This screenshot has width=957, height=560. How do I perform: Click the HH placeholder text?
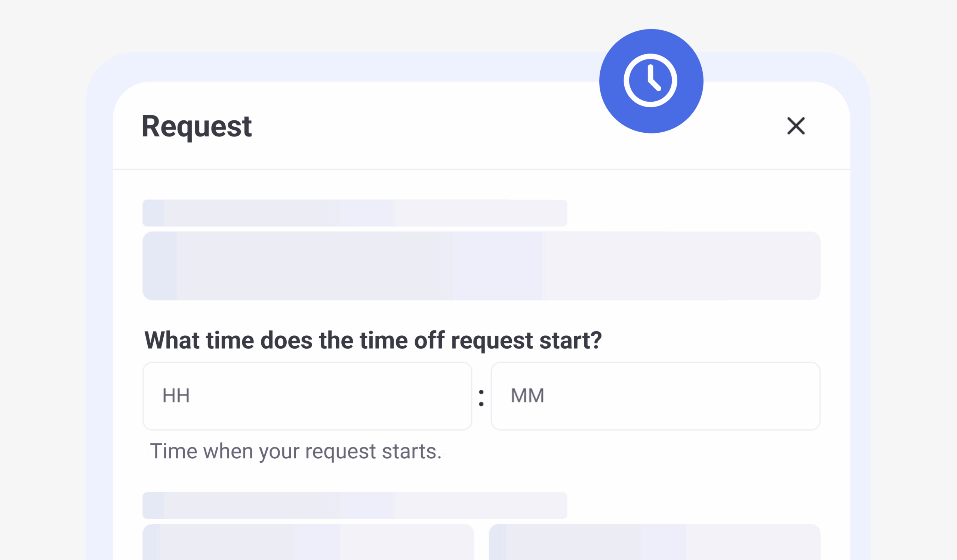pos(176,396)
